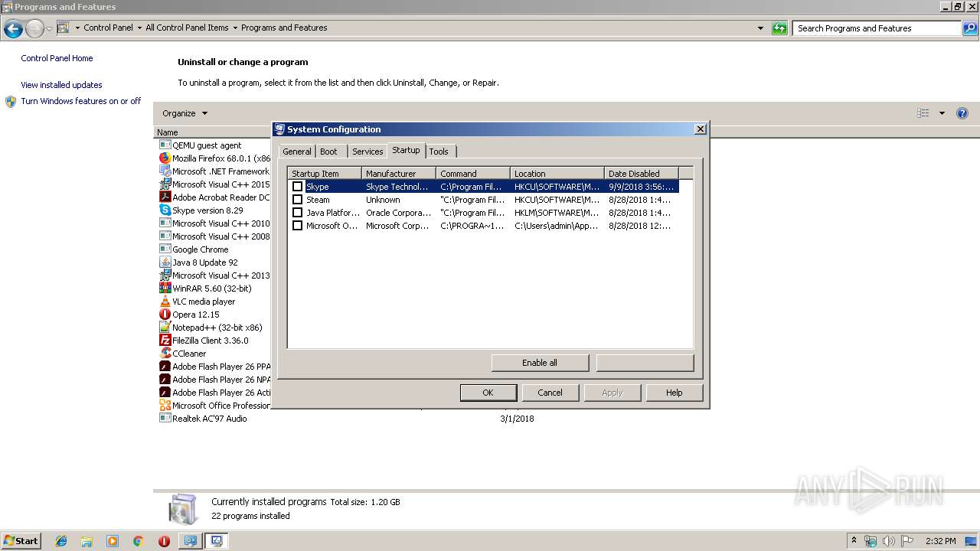This screenshot has width=980, height=551.
Task: Switch to the Services tab
Action: pos(367,152)
